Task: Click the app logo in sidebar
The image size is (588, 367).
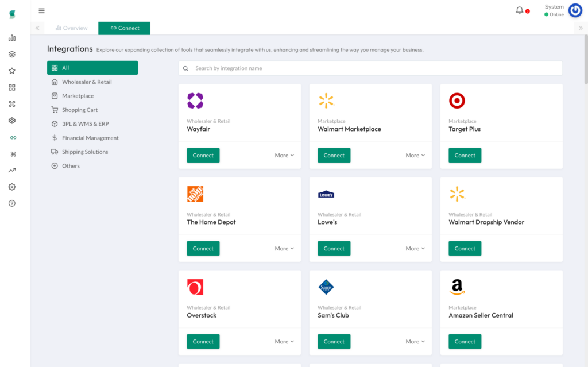Action: (13, 14)
